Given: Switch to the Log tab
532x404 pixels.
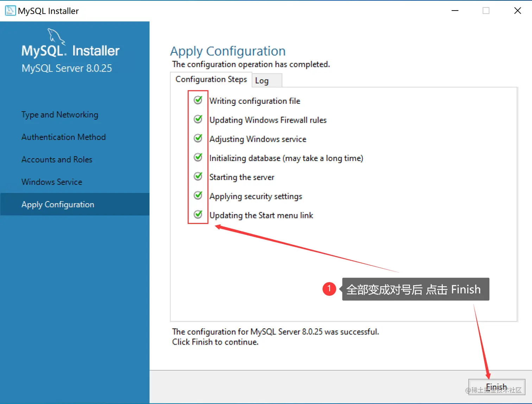Looking at the screenshot, I should point(267,81).
